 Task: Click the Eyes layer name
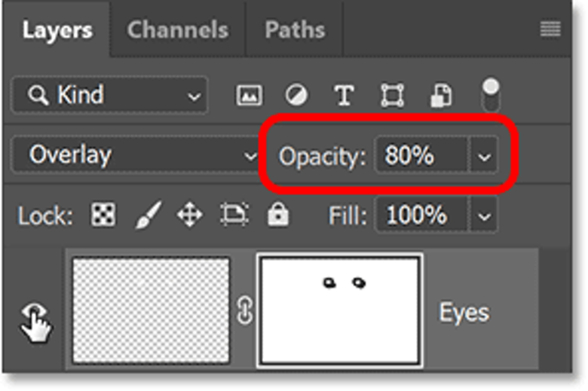pos(464,313)
